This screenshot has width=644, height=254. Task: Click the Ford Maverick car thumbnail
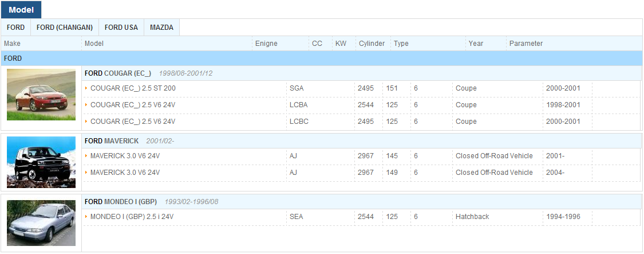(41, 162)
